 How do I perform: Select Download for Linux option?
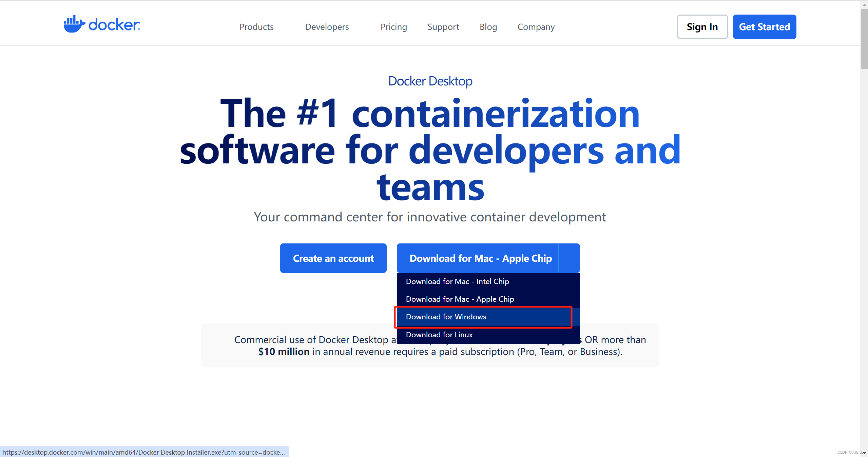click(488, 335)
